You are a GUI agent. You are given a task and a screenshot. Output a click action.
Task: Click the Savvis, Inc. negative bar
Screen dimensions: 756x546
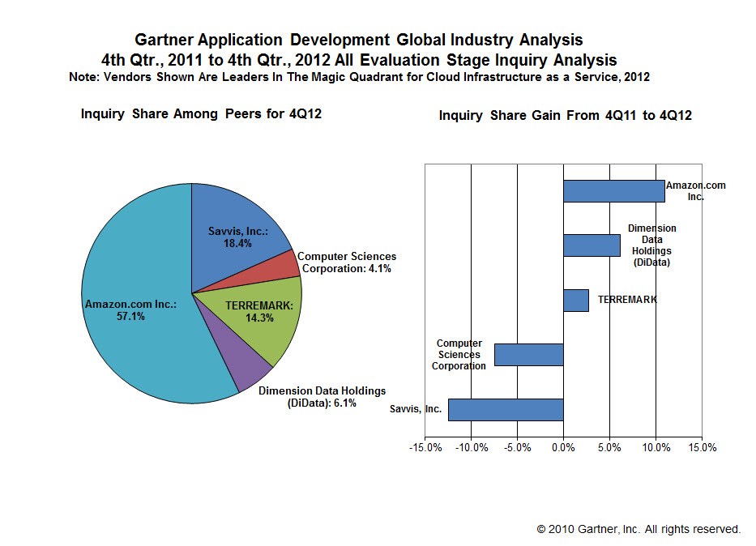click(x=506, y=410)
